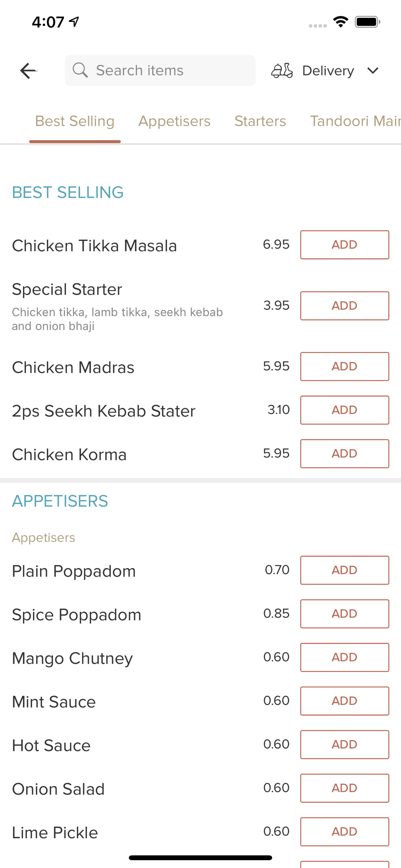Viewport: 401px width, 868px height.
Task: Tap the search magnifier icon
Action: point(80,70)
